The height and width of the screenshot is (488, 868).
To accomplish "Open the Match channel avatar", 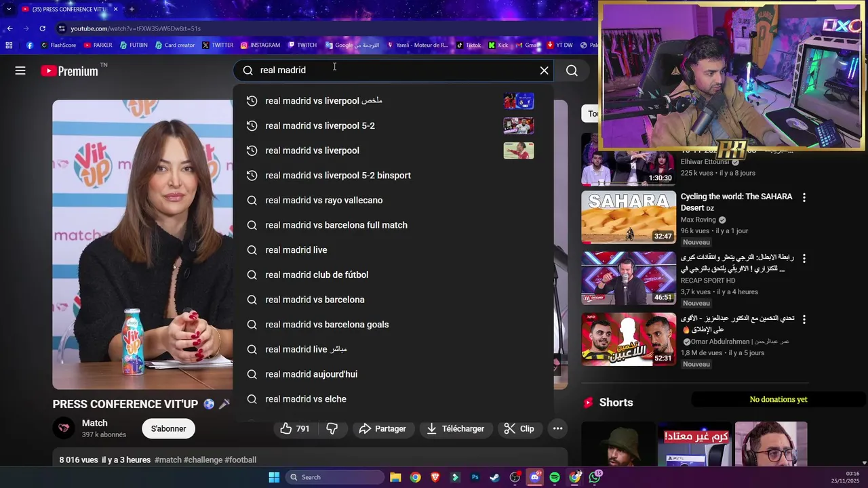I will [64, 428].
